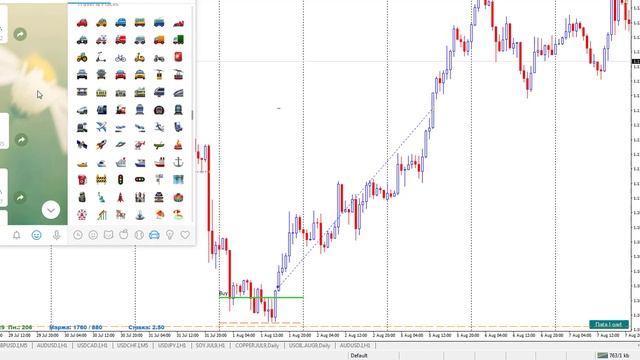Start voice message with microphone icon
Image resolution: width=640 pixels, height=360 pixels.
[56, 235]
